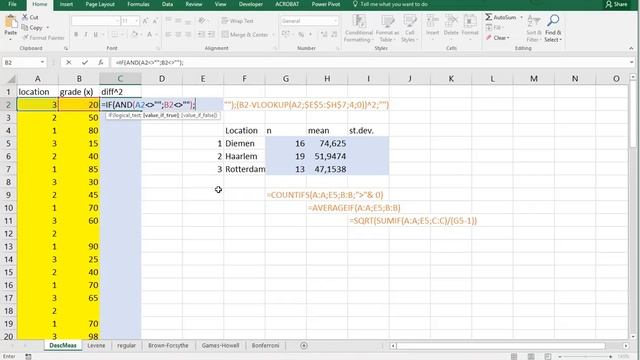The width and height of the screenshot is (640, 360).
Task: Click Decrease Indent icon
Action: point(201,35)
